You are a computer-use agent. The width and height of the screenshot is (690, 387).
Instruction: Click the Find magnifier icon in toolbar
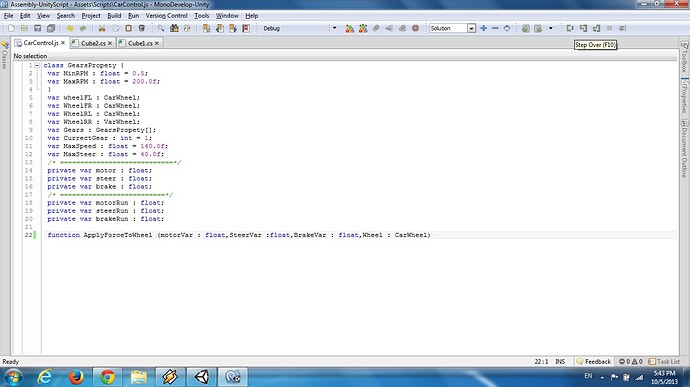coord(161,28)
